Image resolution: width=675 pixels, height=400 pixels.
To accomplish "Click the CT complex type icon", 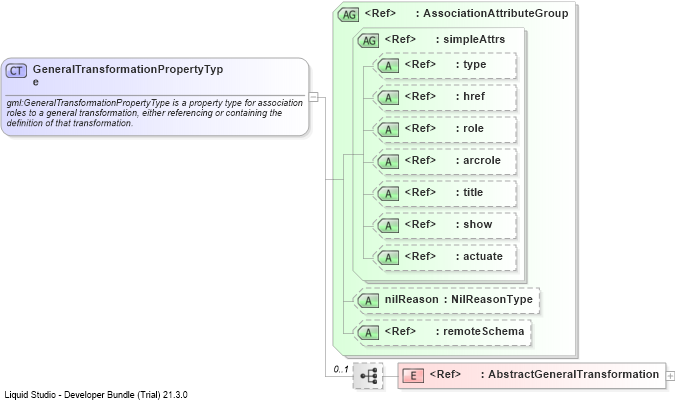I will 16,71.
